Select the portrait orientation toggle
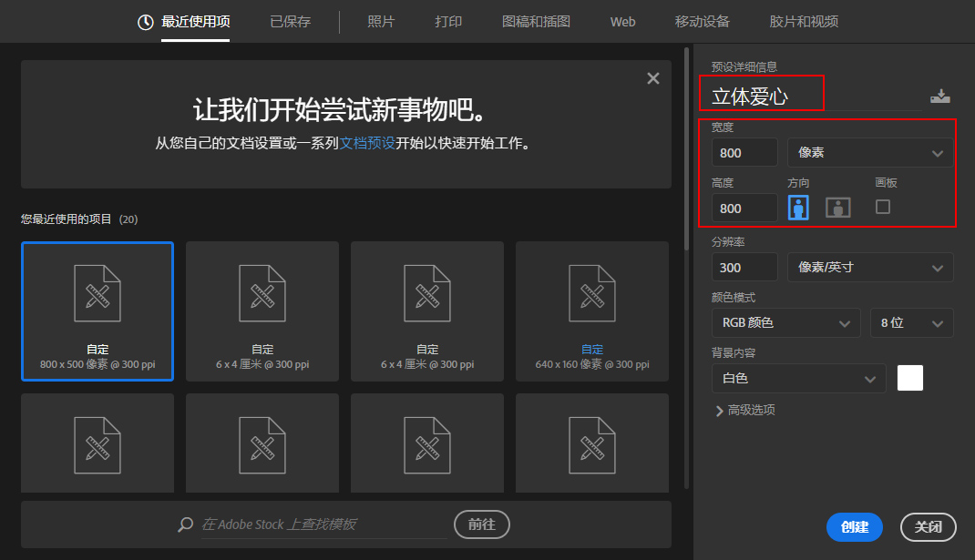975x560 pixels. pyautogui.click(x=799, y=207)
